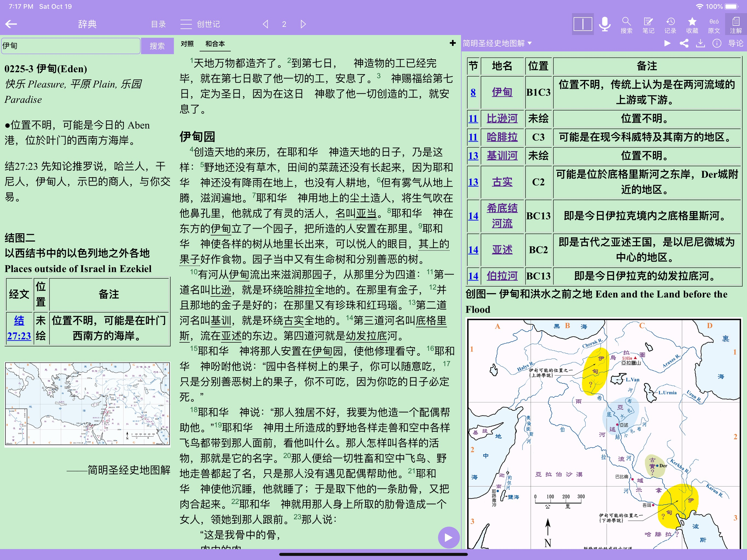Tap the round purple play button

point(448,537)
